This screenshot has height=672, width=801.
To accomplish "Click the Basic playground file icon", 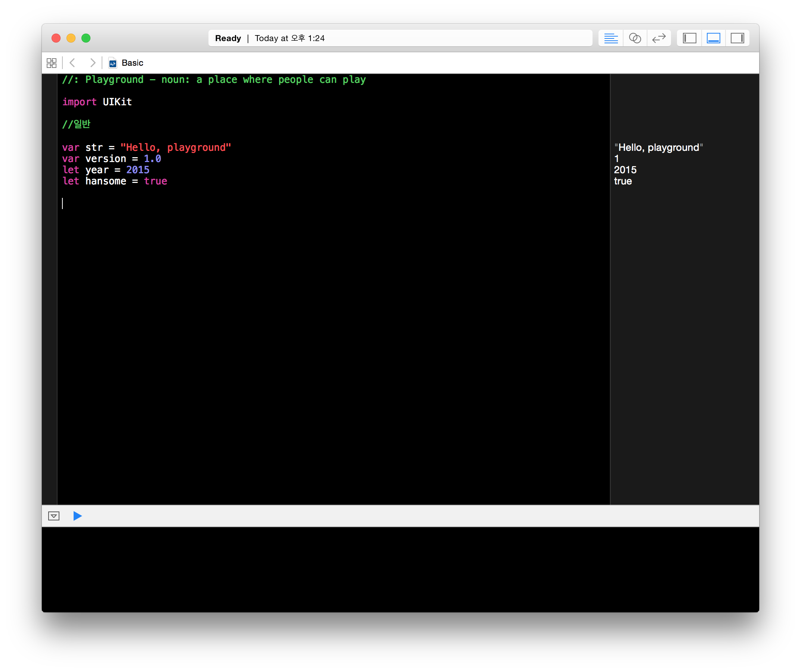I will click(x=112, y=63).
